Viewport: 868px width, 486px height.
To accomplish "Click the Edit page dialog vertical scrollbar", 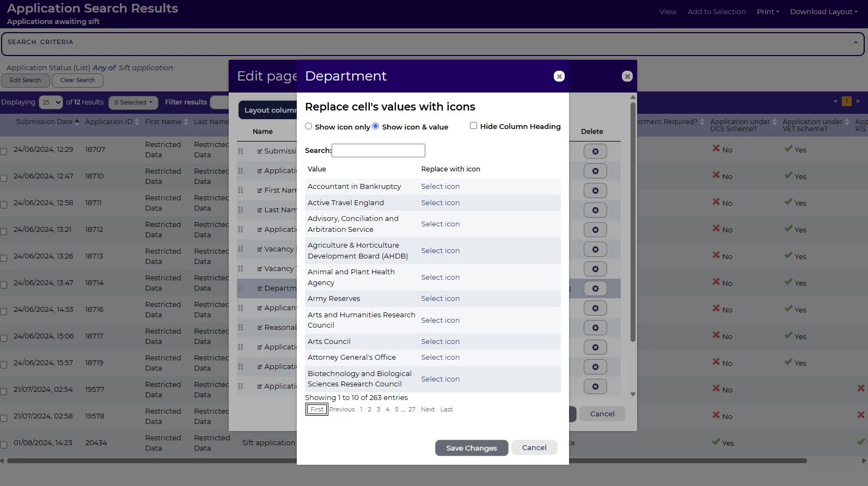I will [633, 222].
